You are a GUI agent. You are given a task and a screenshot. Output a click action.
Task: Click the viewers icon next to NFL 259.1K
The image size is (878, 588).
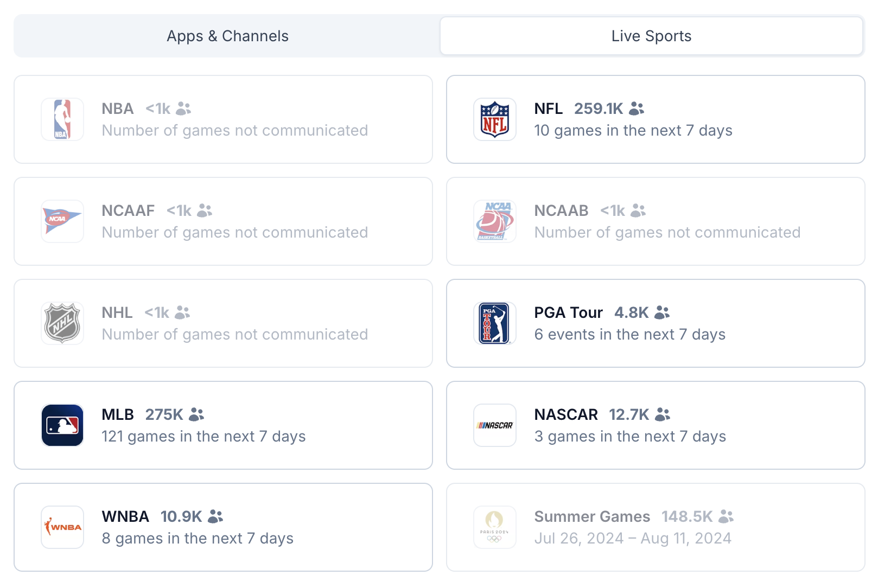point(637,108)
